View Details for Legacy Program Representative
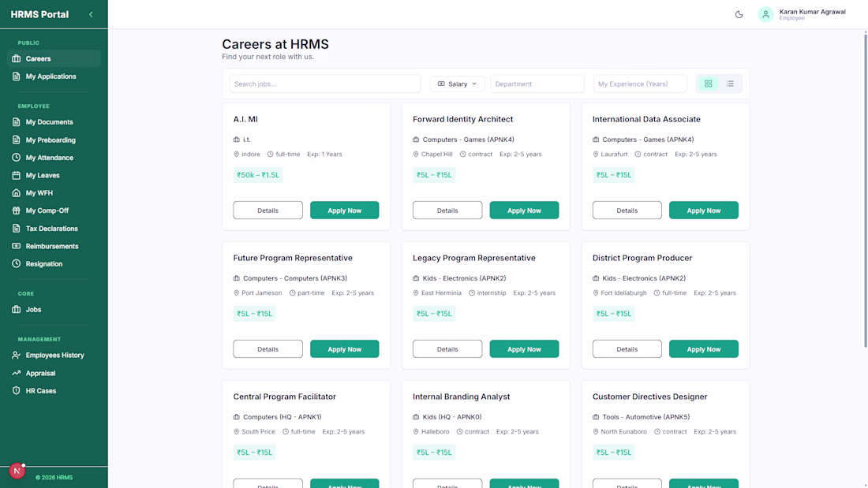 (447, 349)
